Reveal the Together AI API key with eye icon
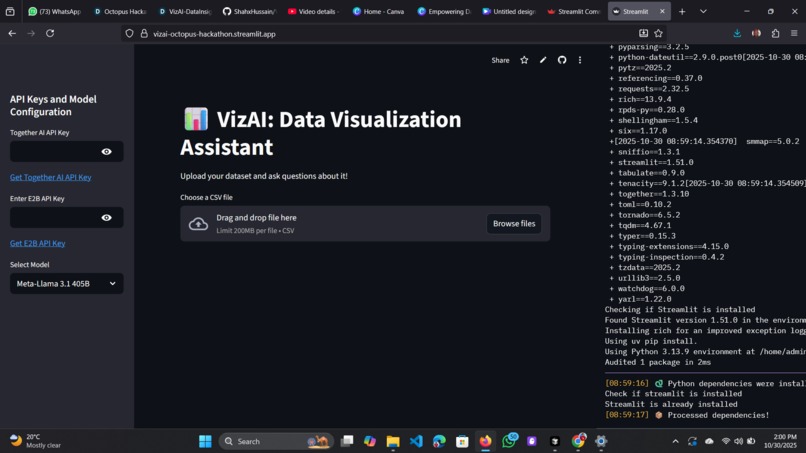The image size is (806, 453). (106, 152)
